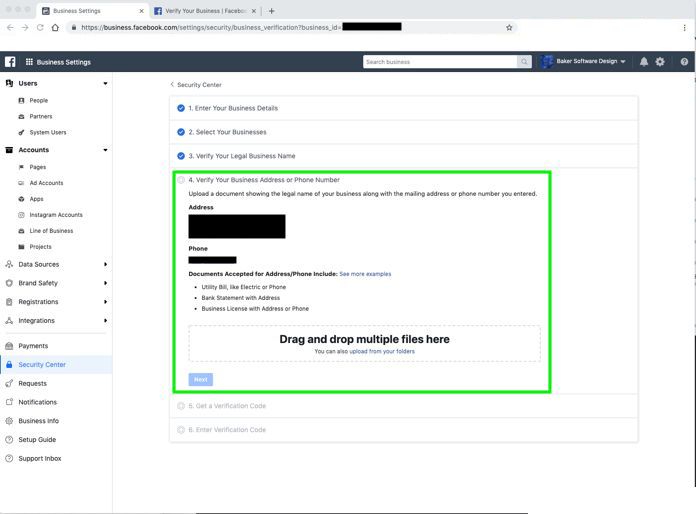The image size is (696, 514).
Task: Go back via Security Center breadcrumb chevron
Action: point(172,84)
